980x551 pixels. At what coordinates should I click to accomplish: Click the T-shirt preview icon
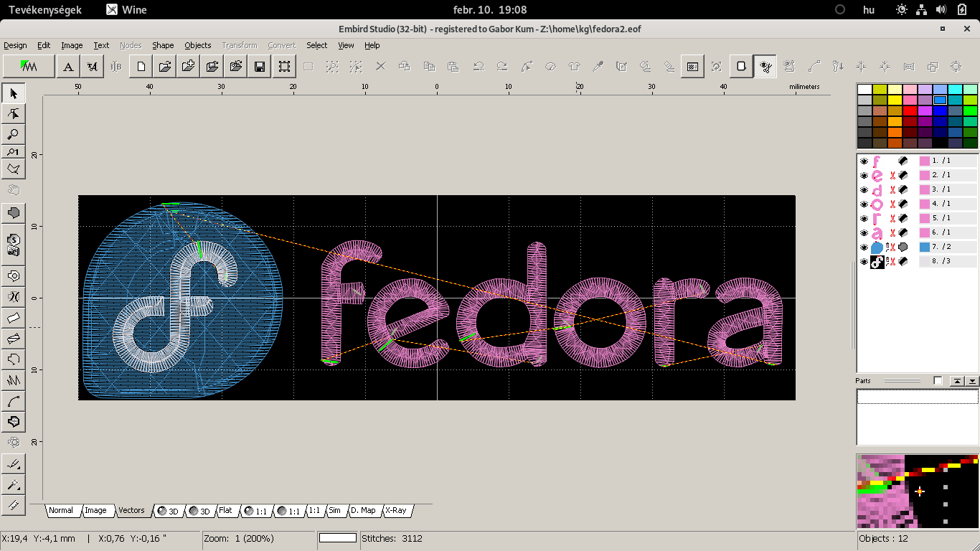pos(574,67)
